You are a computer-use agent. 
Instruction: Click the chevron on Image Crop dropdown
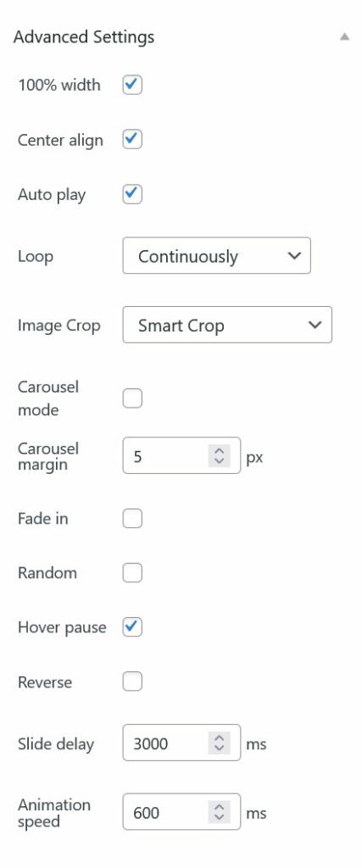click(315, 325)
